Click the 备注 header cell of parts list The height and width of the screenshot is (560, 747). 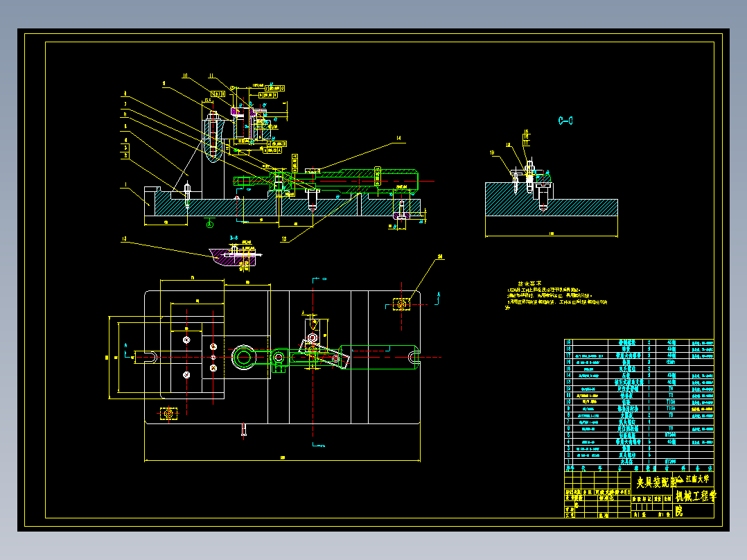coord(702,469)
